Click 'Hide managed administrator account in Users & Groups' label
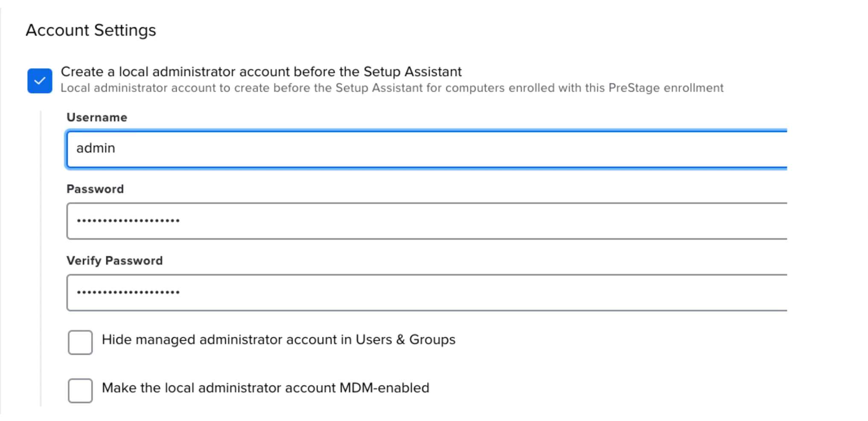The height and width of the screenshot is (421, 868). 278,340
